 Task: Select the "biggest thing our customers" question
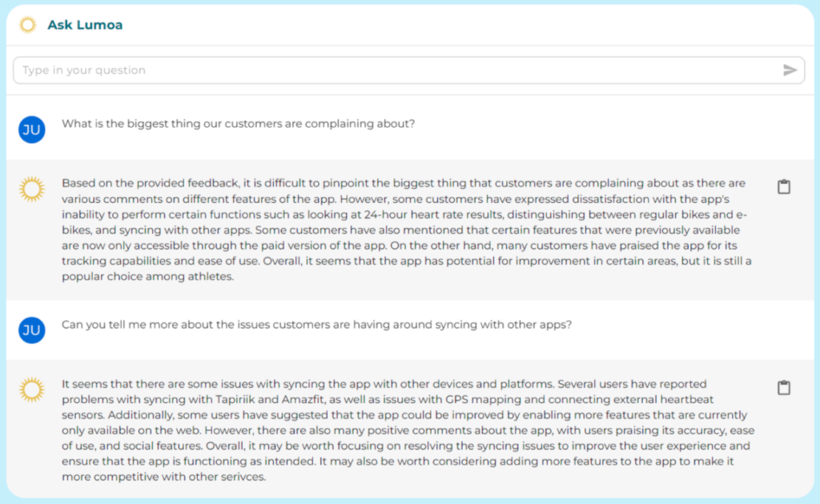pyautogui.click(x=238, y=124)
